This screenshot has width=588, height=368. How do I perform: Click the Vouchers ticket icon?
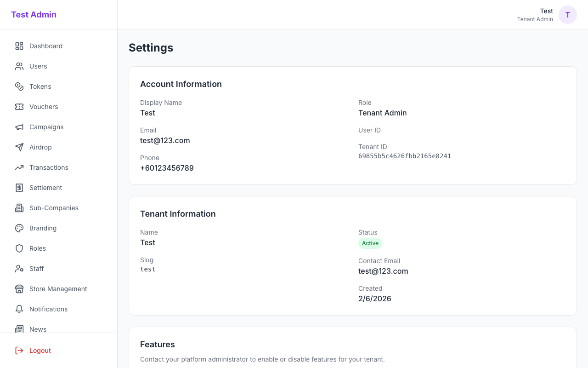click(x=19, y=107)
